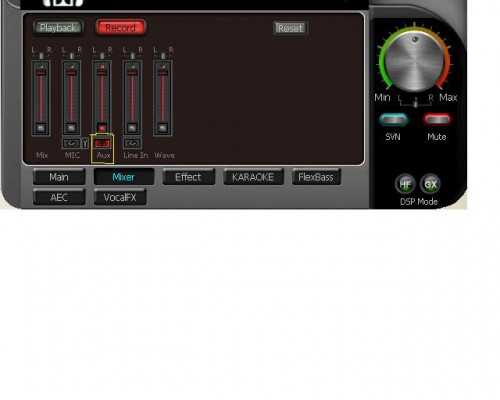This screenshot has height=400, width=500.
Task: Open MIC boost settings Y icon
Action: pyautogui.click(x=85, y=143)
